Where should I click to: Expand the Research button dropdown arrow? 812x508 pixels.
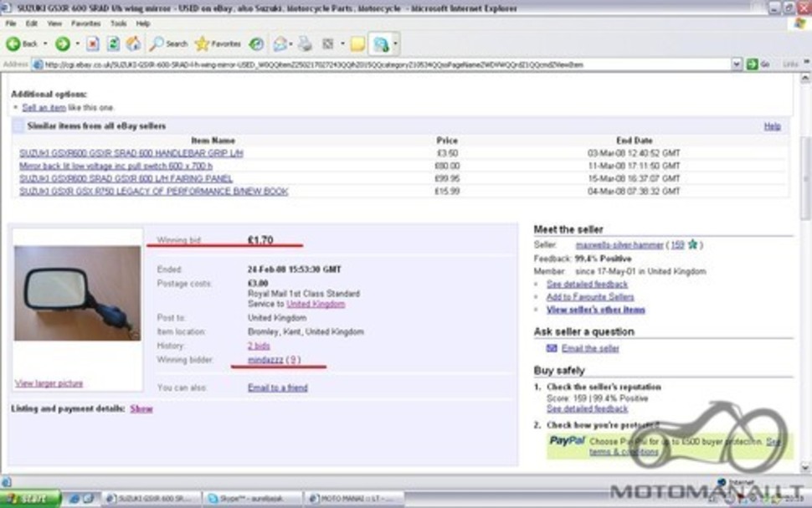(x=396, y=44)
